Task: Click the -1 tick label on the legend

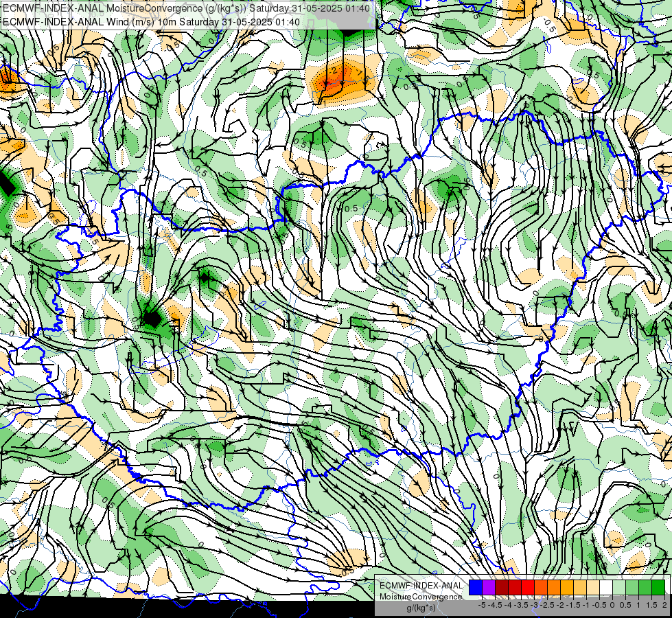Action: (x=586, y=605)
